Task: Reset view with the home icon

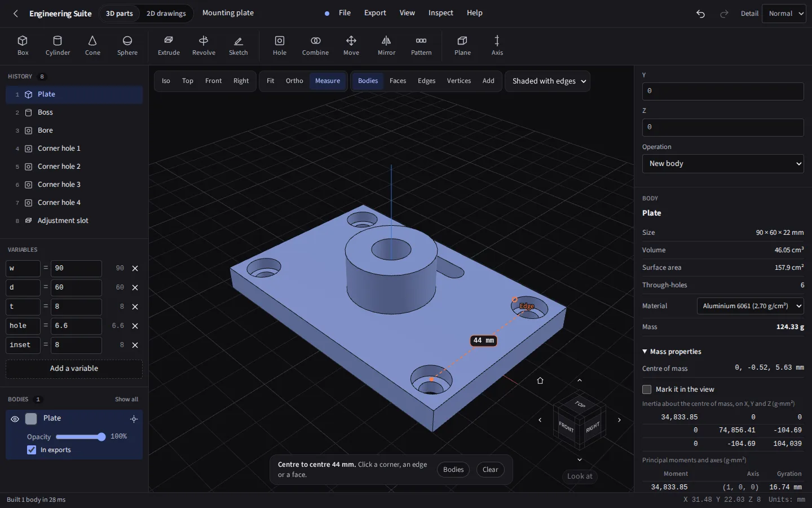Action: pyautogui.click(x=540, y=380)
